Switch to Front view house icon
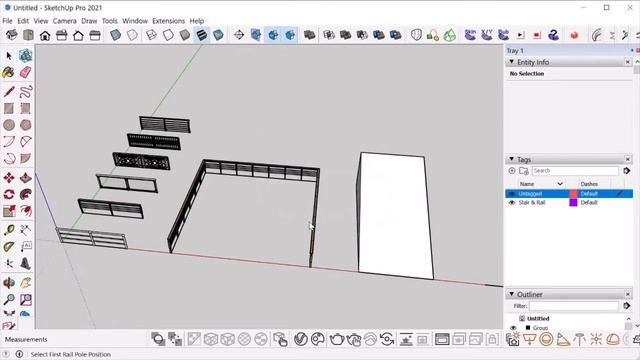 (x=45, y=35)
